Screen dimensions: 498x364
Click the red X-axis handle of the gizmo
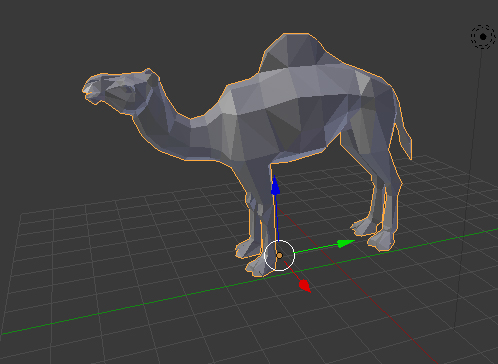click(x=305, y=286)
